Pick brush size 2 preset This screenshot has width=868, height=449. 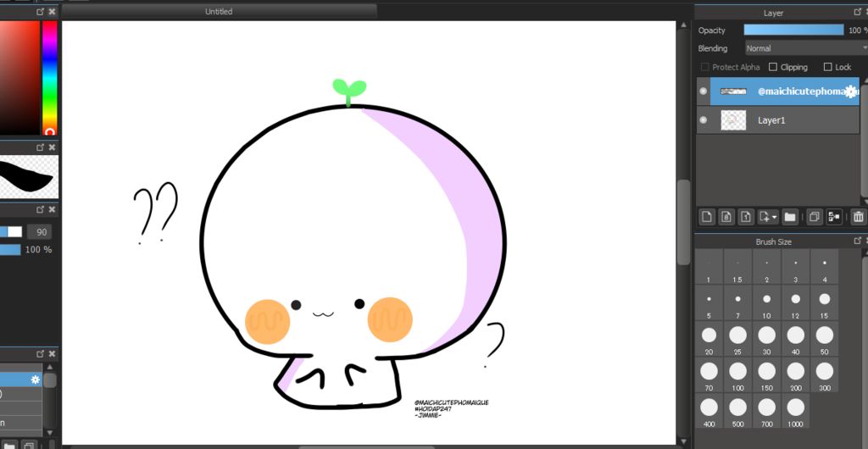(x=766, y=267)
